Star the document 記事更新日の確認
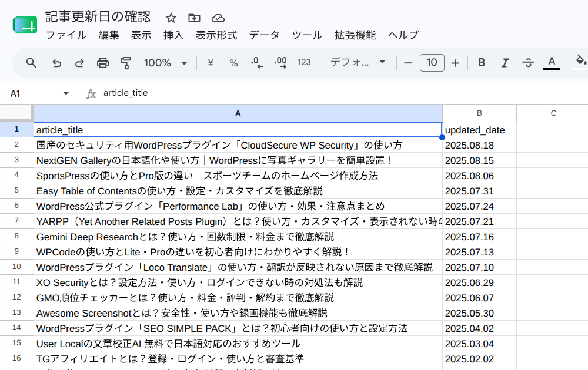The width and height of the screenshot is (588, 370). tap(171, 18)
